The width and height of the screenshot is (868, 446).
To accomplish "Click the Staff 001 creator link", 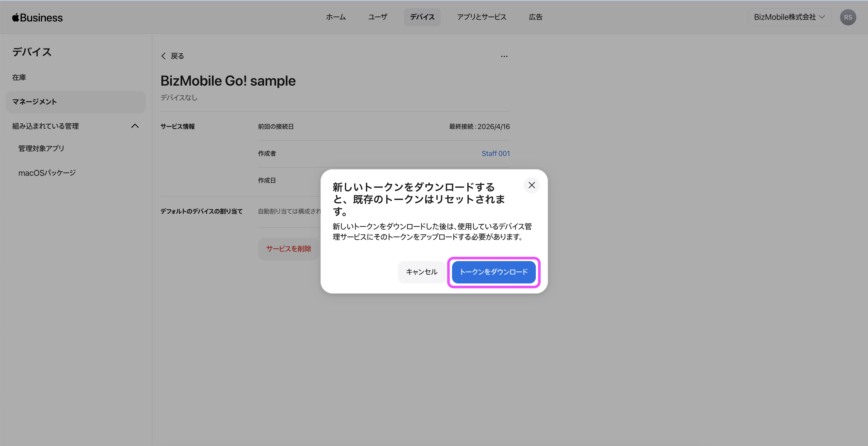I will tap(495, 154).
